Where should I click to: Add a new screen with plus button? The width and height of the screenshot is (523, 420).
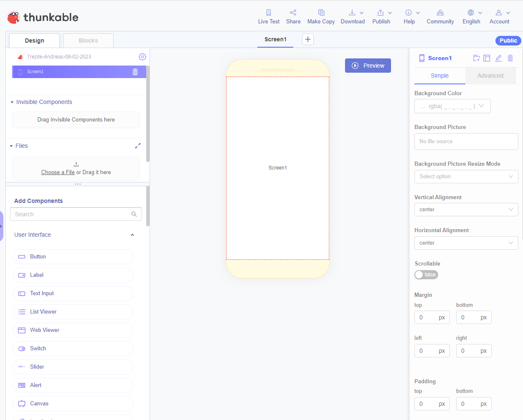coord(308,39)
